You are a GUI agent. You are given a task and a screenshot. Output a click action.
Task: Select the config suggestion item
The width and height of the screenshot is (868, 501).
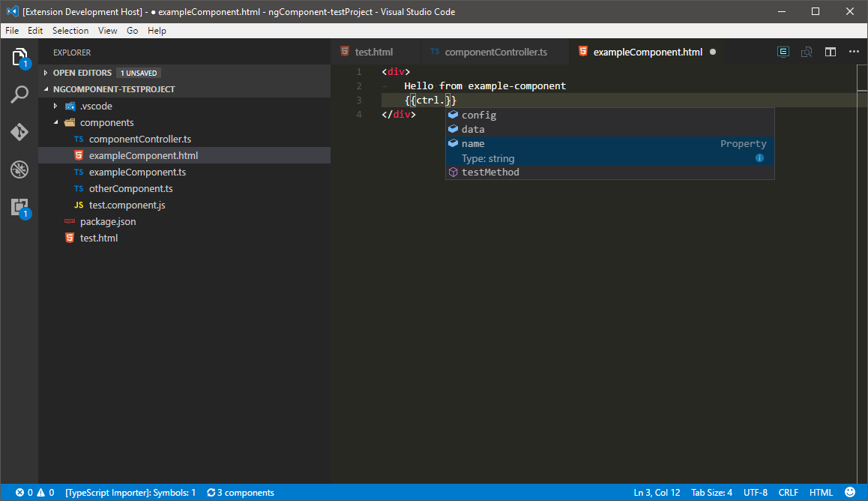coord(609,115)
